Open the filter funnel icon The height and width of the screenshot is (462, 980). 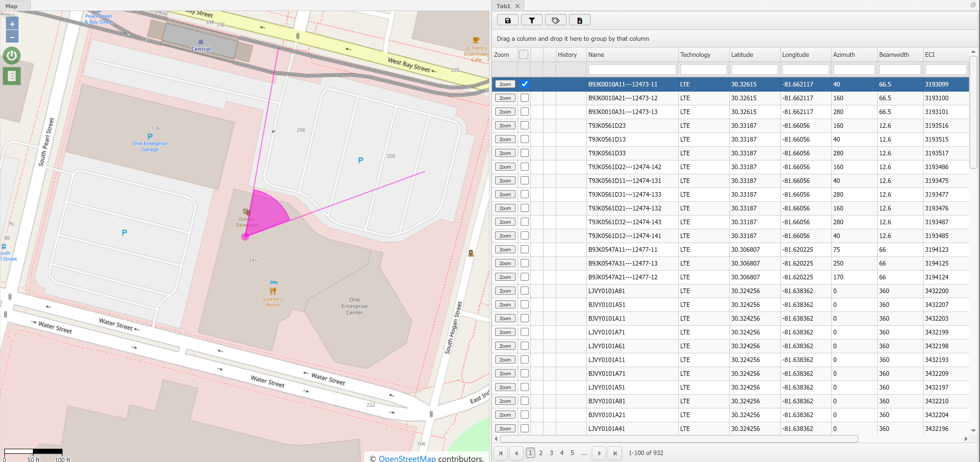pos(532,21)
